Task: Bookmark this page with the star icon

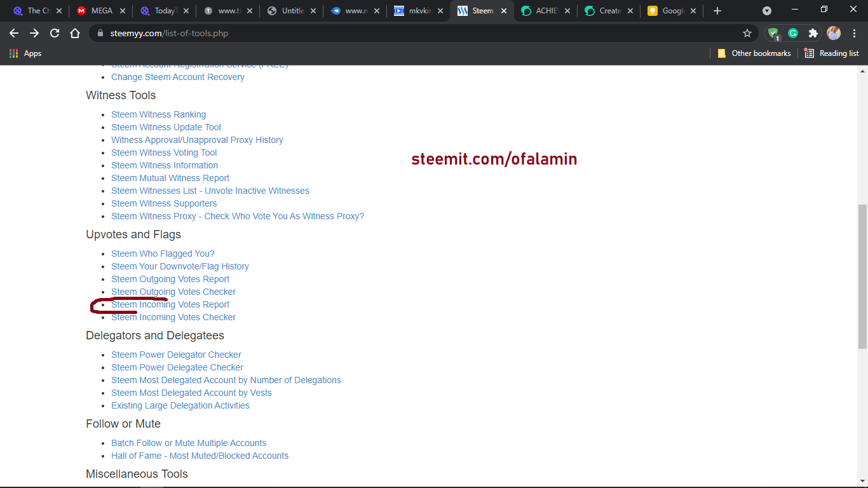Action: (x=747, y=33)
